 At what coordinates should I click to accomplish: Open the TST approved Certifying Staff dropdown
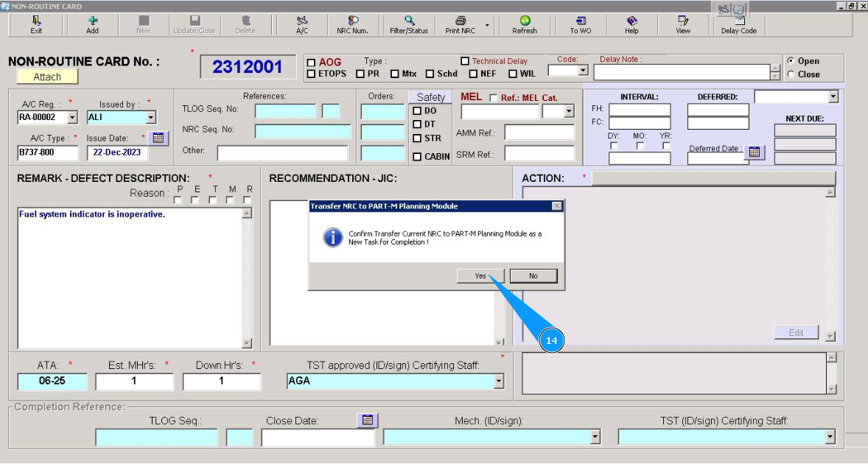click(499, 381)
